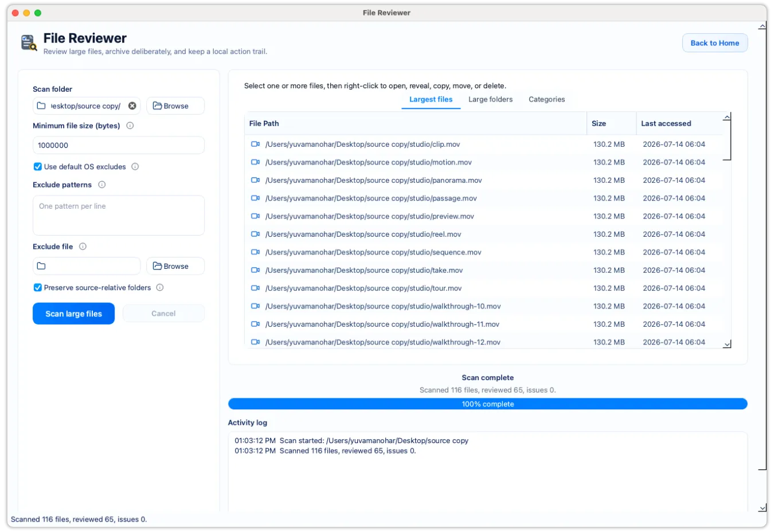The width and height of the screenshot is (774, 532).
Task: Click main window scrollbar up arrow
Action: point(763,26)
